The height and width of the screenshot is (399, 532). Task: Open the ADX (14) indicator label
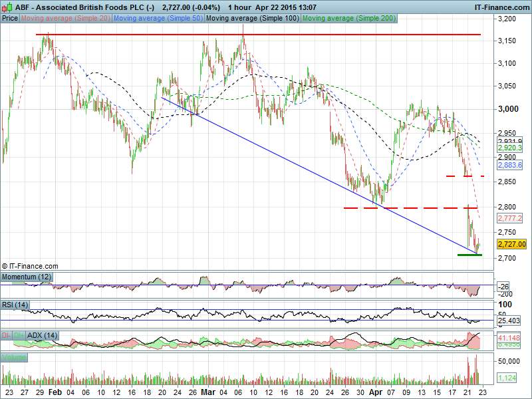pyautogui.click(x=43, y=335)
